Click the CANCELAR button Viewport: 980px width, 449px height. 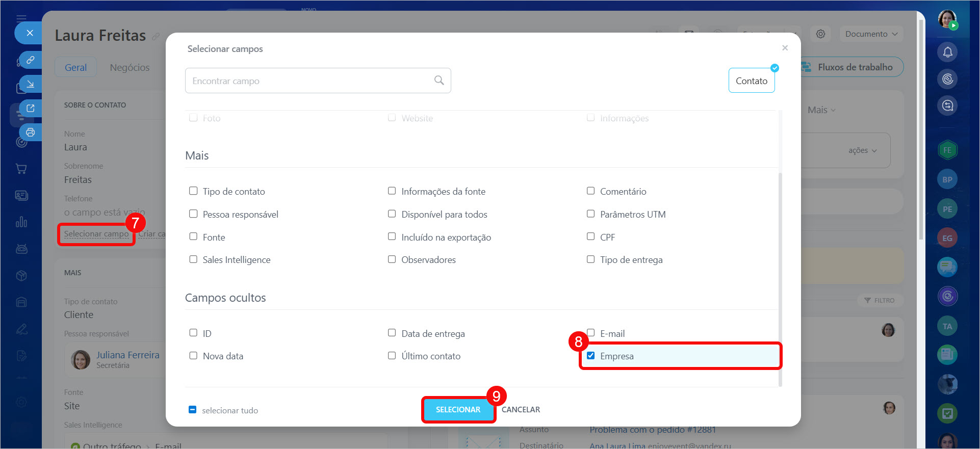click(521, 410)
